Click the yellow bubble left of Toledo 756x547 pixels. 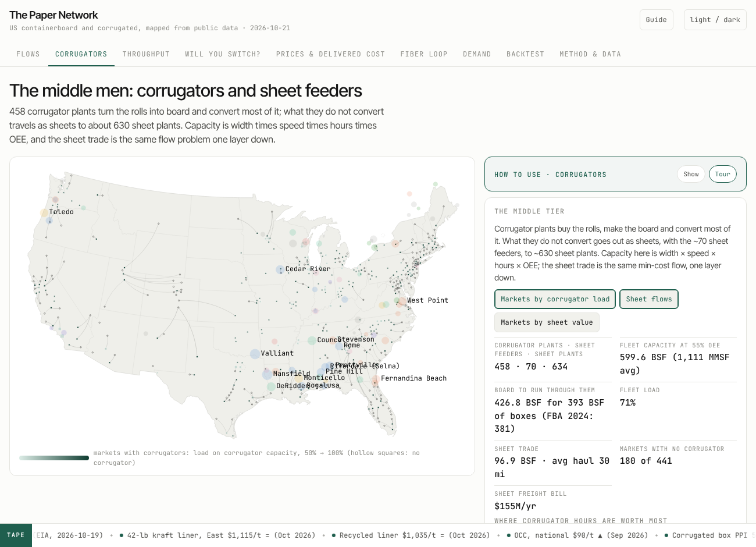pyautogui.click(x=44, y=214)
